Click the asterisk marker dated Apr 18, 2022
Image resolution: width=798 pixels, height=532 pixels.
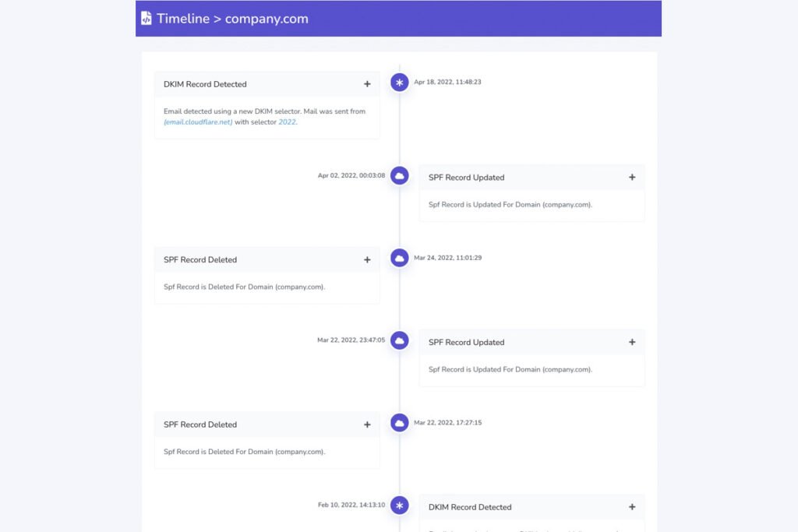400,83
